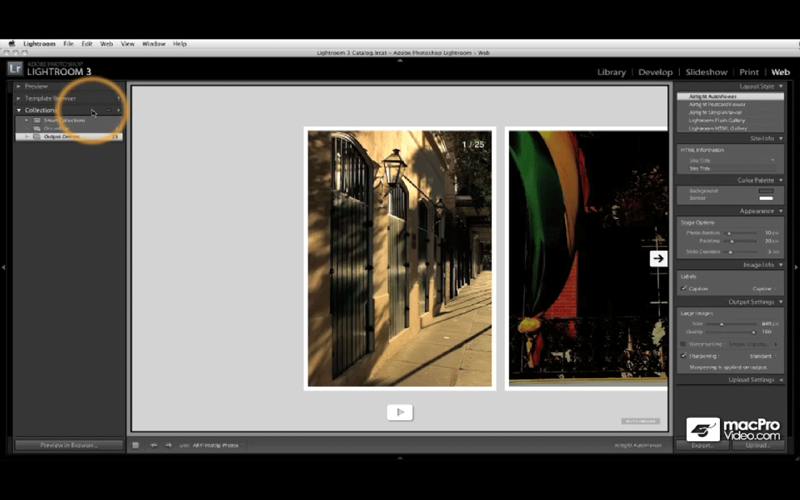Click the Preview in Browser button
This screenshot has height=500, width=800.
pyautogui.click(x=69, y=445)
